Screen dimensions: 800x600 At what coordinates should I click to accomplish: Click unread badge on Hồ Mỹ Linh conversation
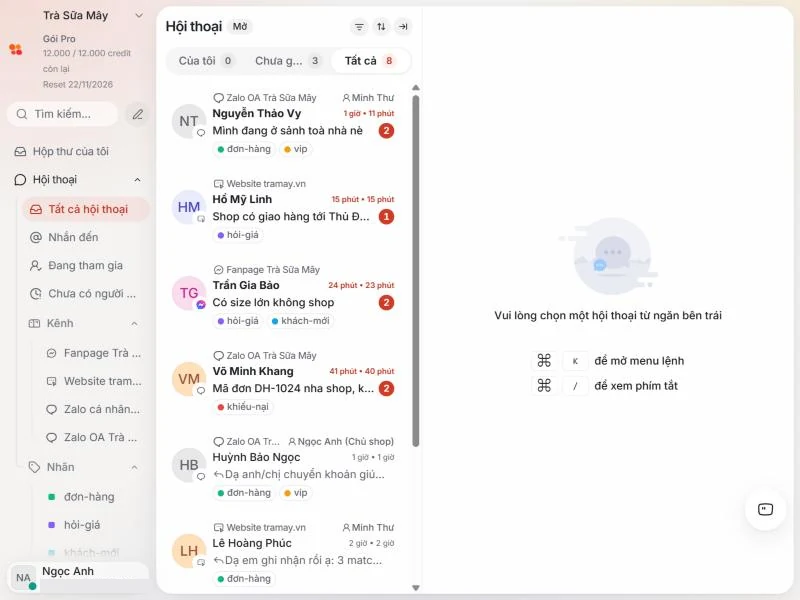pos(386,217)
